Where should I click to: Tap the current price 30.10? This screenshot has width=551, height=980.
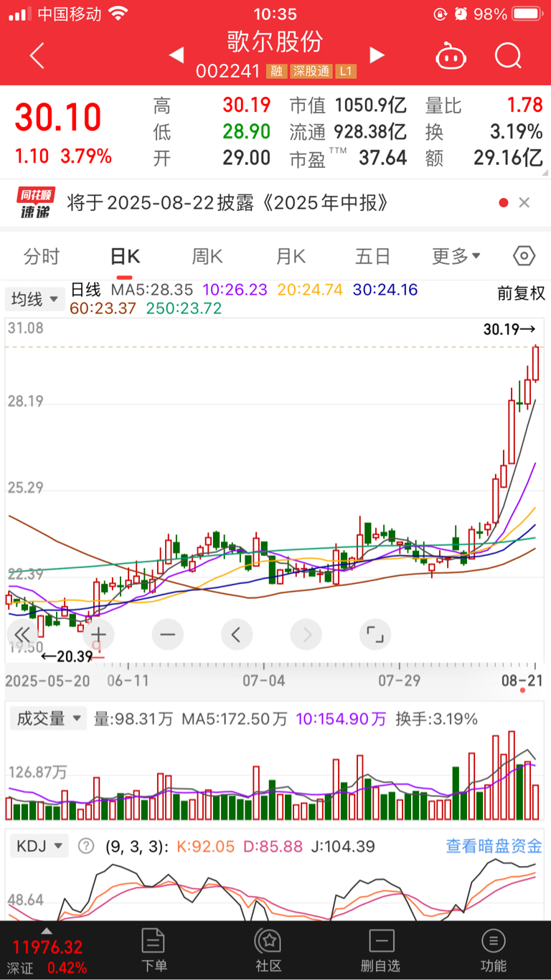(58, 118)
